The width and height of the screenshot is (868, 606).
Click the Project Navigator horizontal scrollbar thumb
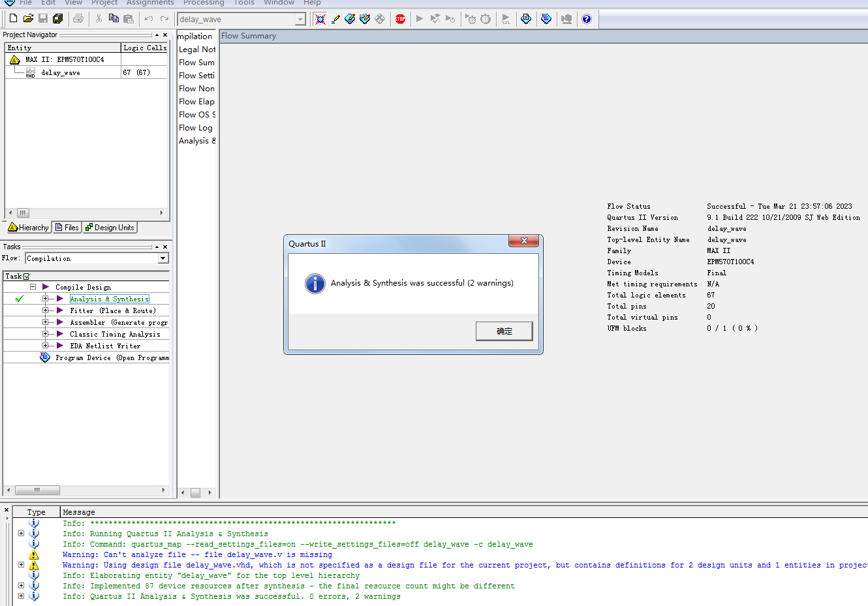pos(23,213)
